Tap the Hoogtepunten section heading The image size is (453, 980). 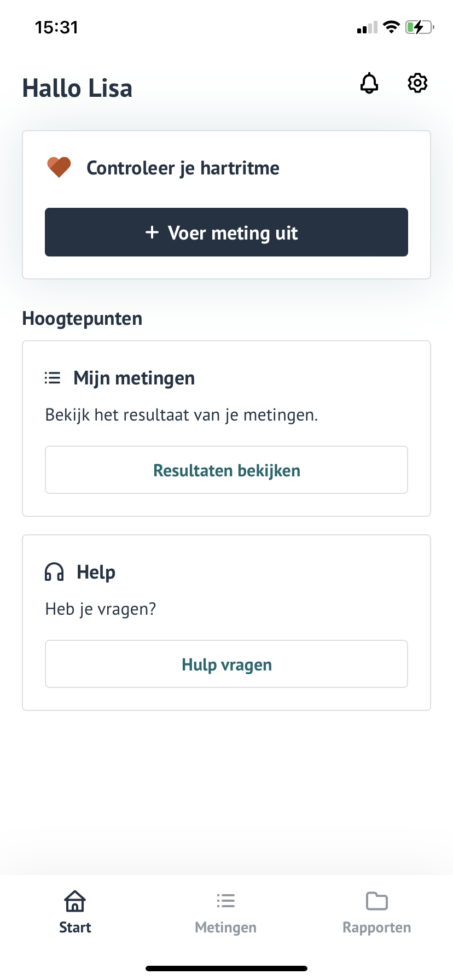pos(82,318)
